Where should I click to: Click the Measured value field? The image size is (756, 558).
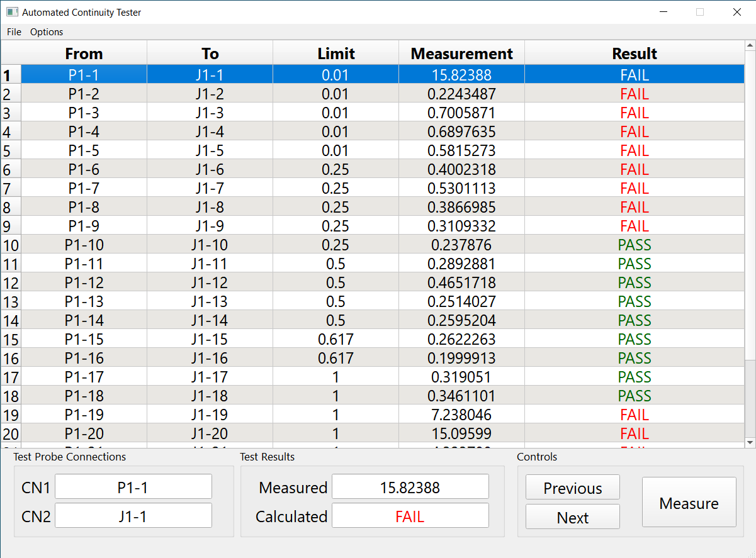[410, 487]
